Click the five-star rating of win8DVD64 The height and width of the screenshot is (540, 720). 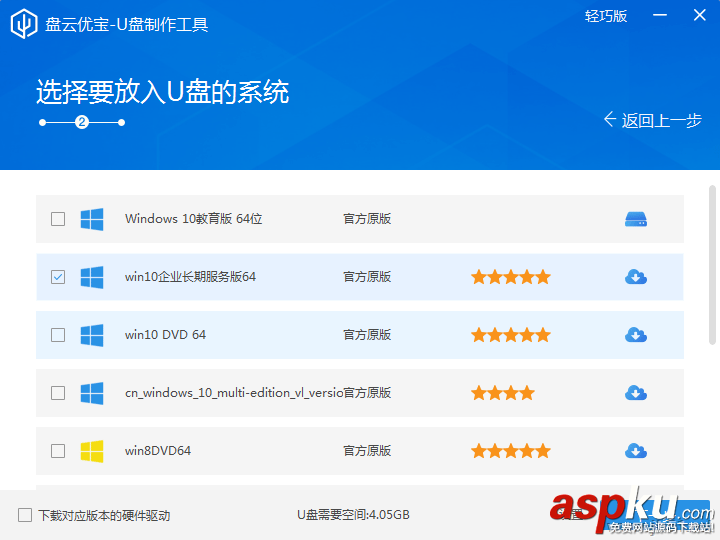(511, 451)
